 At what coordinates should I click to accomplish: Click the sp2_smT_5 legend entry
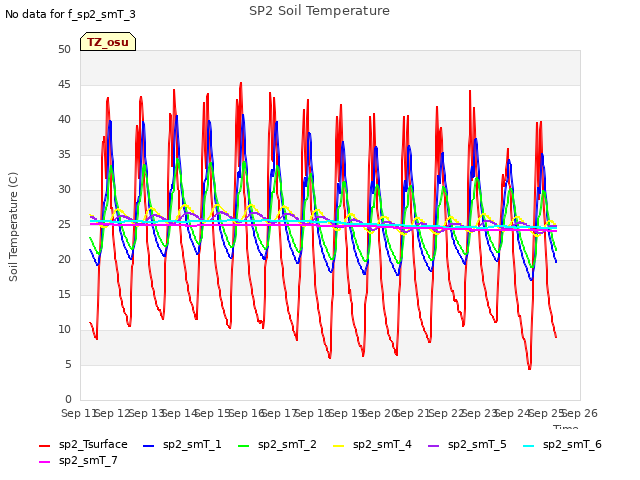pos(467,444)
